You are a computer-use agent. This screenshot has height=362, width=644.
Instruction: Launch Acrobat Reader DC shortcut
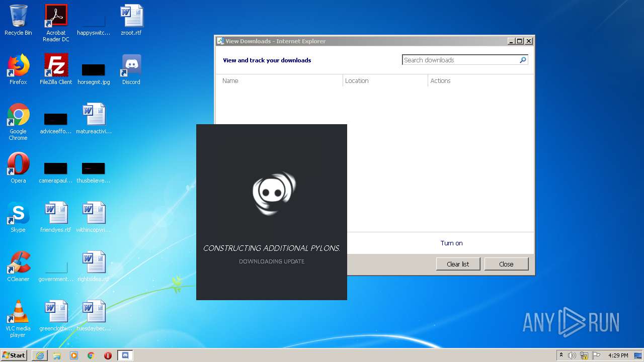coord(56,23)
